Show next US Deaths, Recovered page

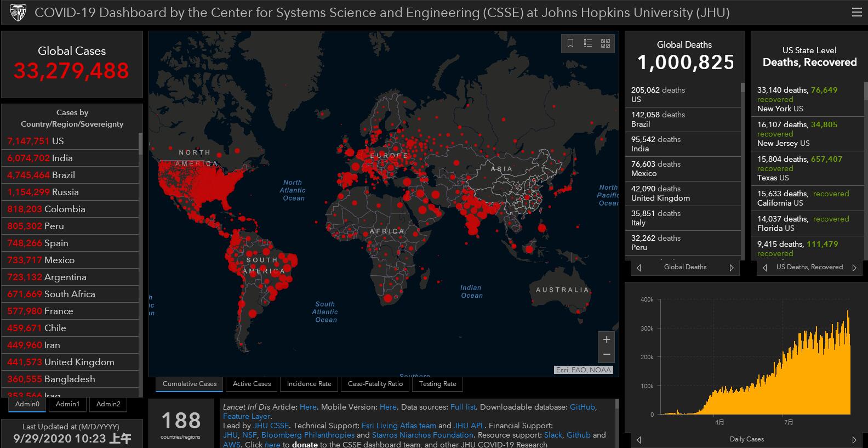coord(854,268)
